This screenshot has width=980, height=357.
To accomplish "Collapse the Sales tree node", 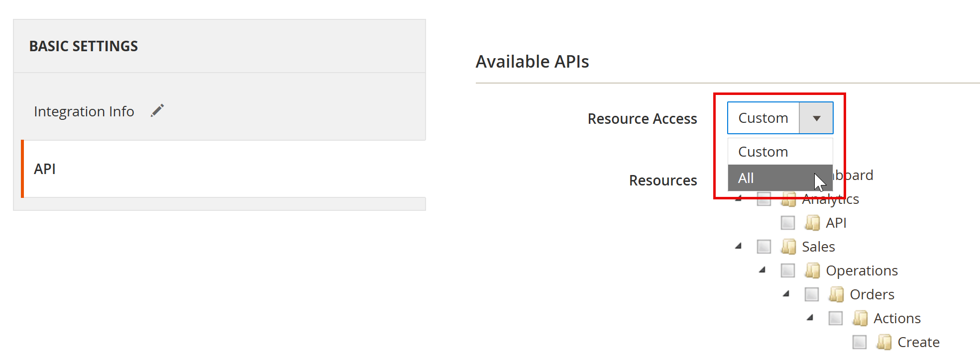I will tap(739, 246).
